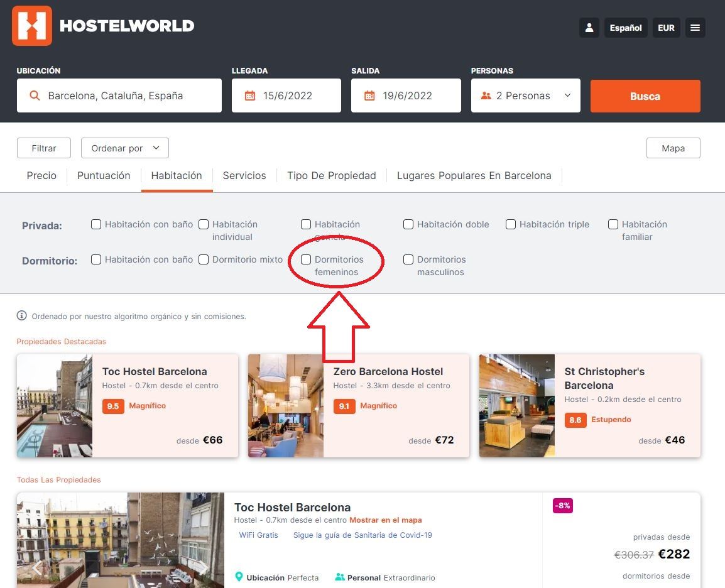The height and width of the screenshot is (588, 725).
Task: Click the €282 discounted price
Action: pos(673,554)
